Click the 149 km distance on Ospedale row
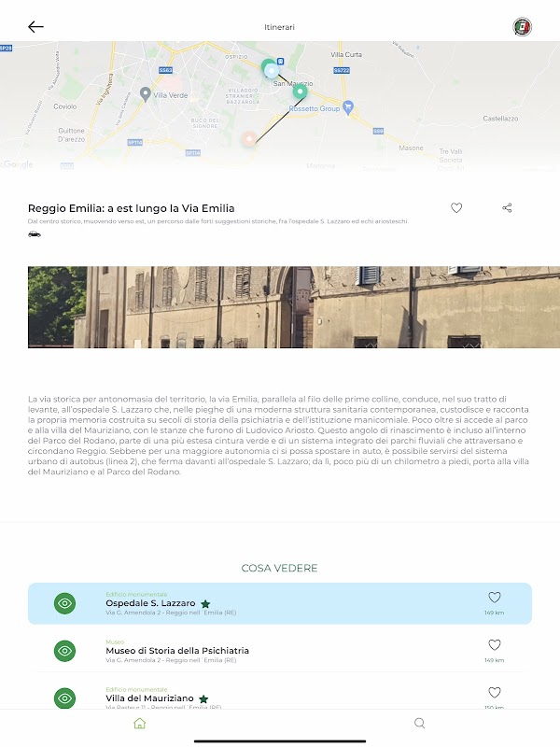The image size is (560, 747). (495, 613)
